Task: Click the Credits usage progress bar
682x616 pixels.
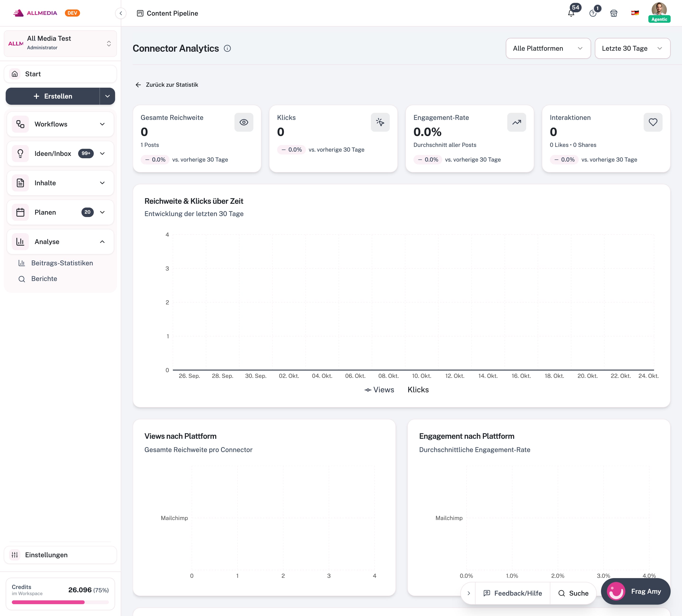Action: tap(60, 602)
